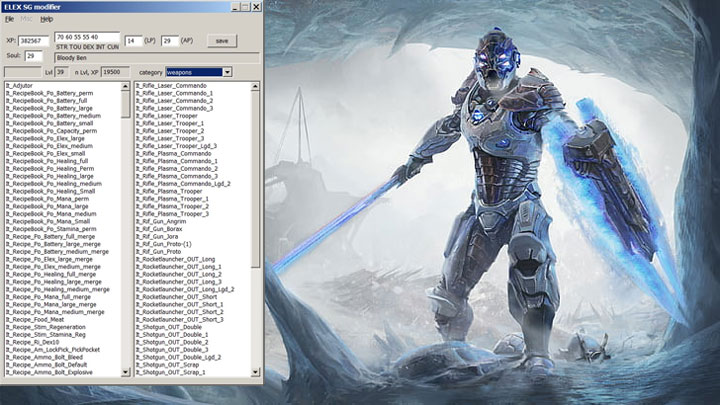Close the ELEX SG modifier window
Viewport: 720px width, 405px height.
[x=256, y=7]
